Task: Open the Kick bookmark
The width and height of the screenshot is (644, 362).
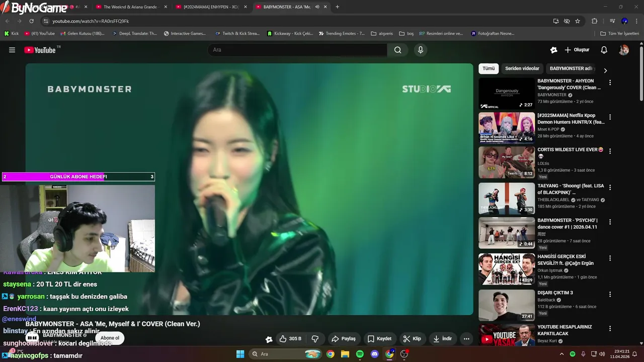Action: coord(11,34)
